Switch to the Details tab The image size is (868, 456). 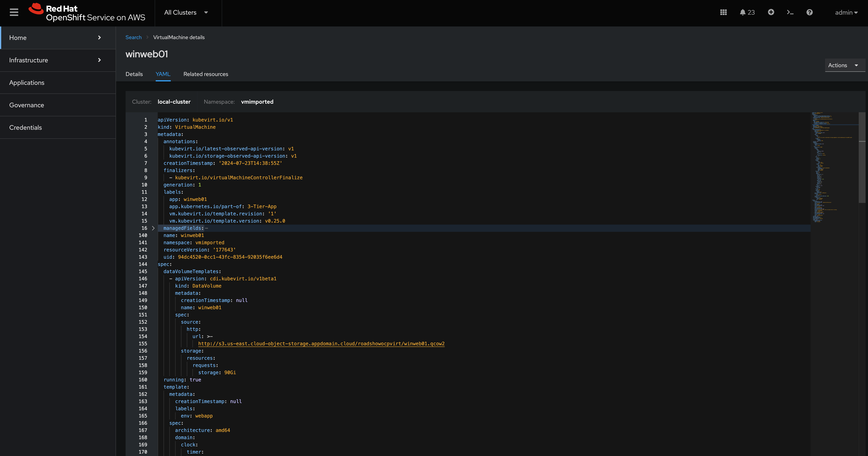click(134, 74)
